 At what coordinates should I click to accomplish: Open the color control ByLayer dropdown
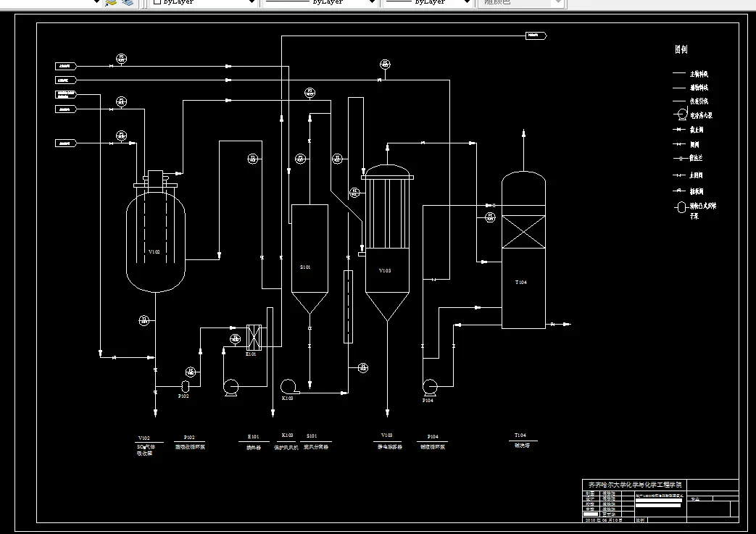click(x=204, y=2)
